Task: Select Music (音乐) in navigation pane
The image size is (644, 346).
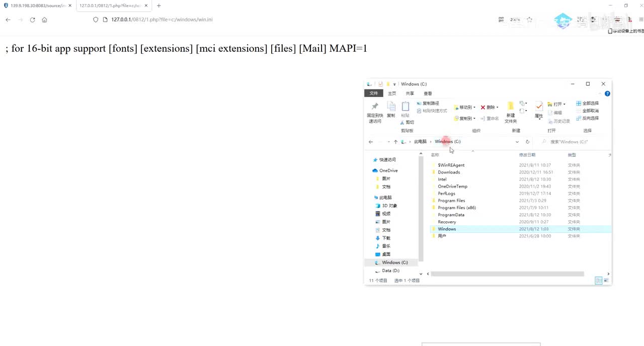Action: pos(383,246)
